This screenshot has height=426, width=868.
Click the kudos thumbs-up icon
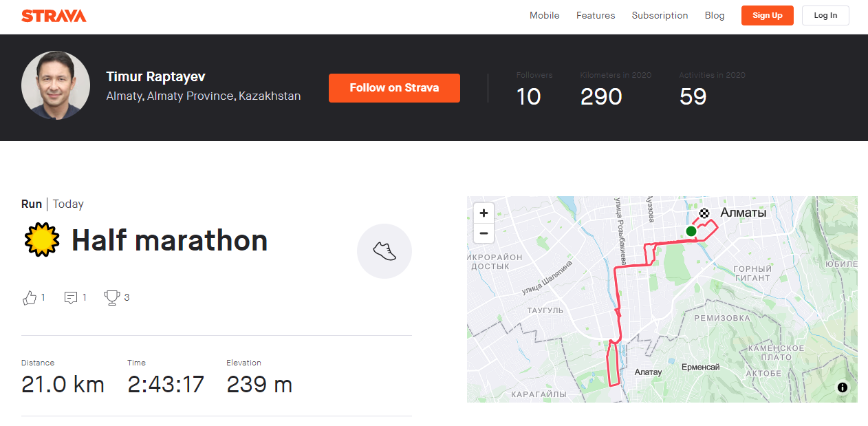click(29, 298)
